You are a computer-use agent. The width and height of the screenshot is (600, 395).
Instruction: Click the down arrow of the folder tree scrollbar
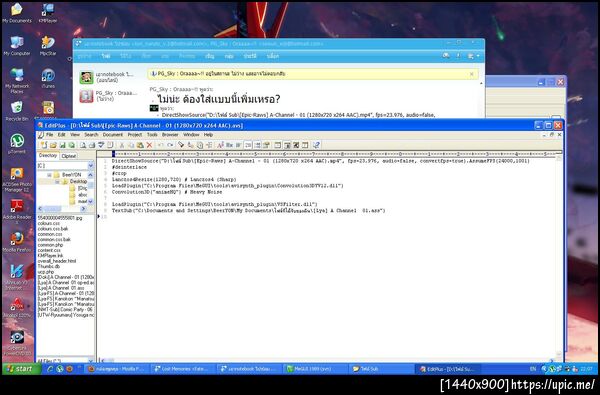click(91, 201)
